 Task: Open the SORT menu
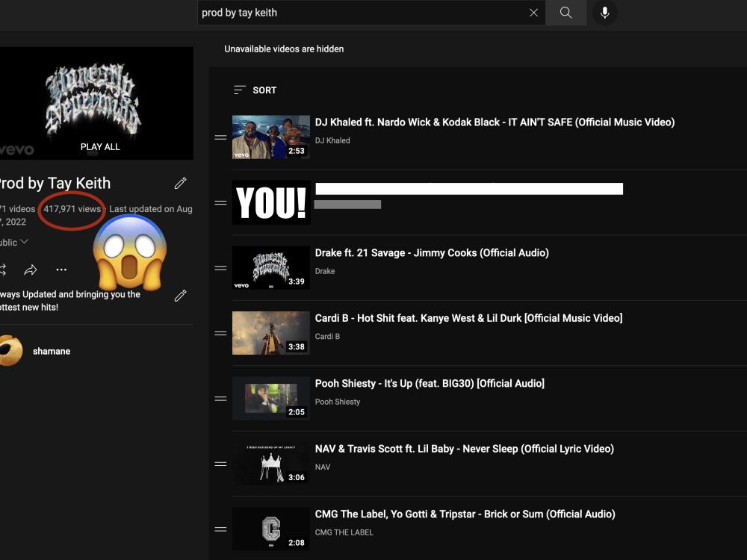(x=255, y=90)
